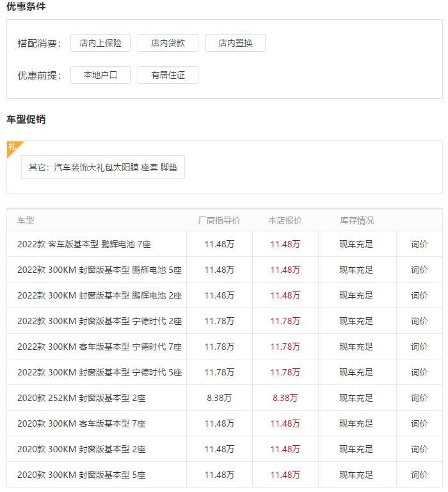Select the 店内贷款 option
448x492 pixels.
click(x=168, y=43)
